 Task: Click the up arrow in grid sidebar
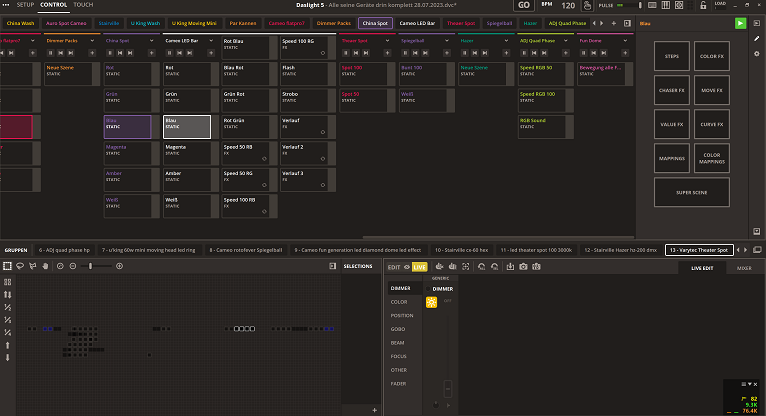(x=7, y=345)
